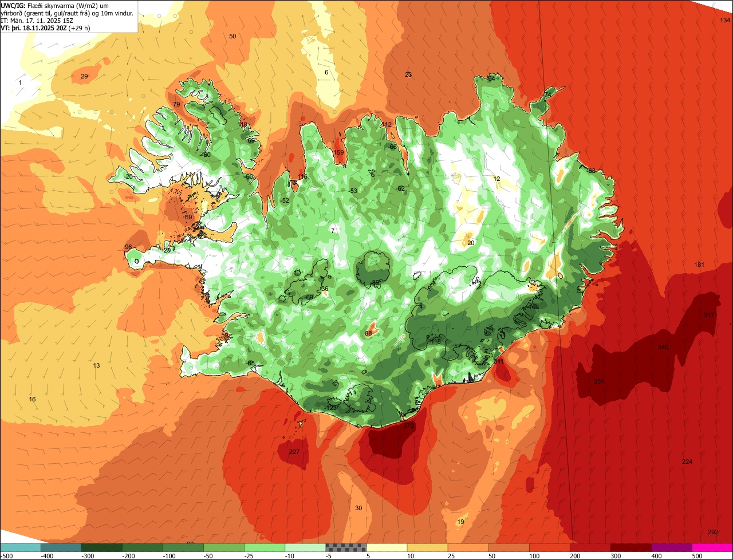Screen dimensions: 733x560
Task: Click the map value 29 in upper left sea
Action: pos(84,76)
